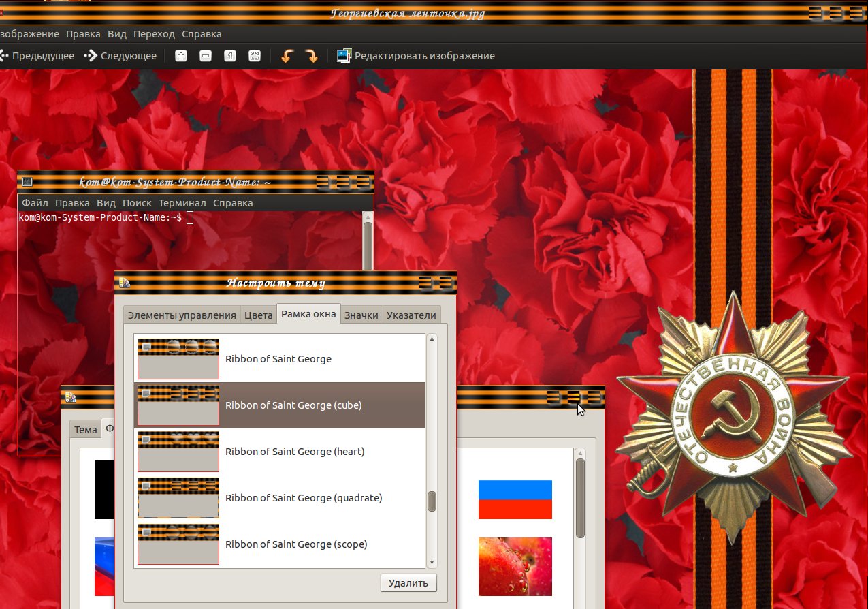868x609 pixels.
Task: Switch to Элементы управления tab
Action: click(x=182, y=315)
